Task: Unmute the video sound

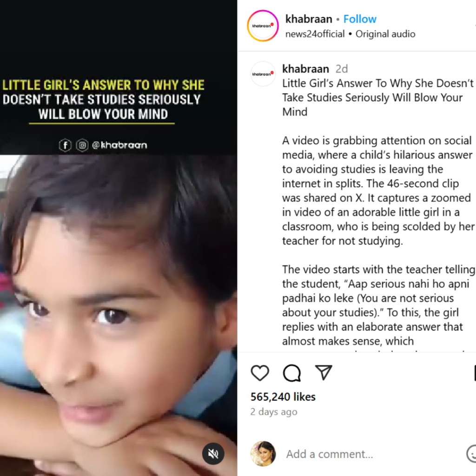Action: pyautogui.click(x=213, y=454)
